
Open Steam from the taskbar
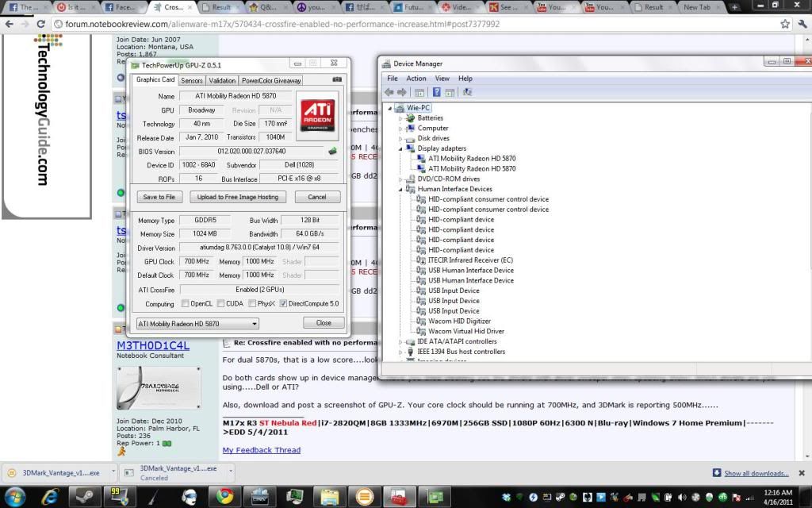click(84, 497)
